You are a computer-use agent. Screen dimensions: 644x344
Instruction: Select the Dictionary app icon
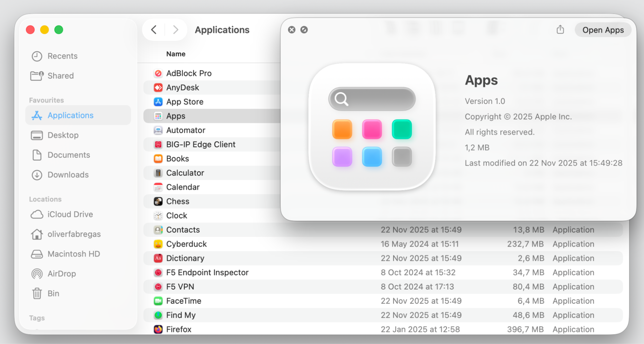158,258
